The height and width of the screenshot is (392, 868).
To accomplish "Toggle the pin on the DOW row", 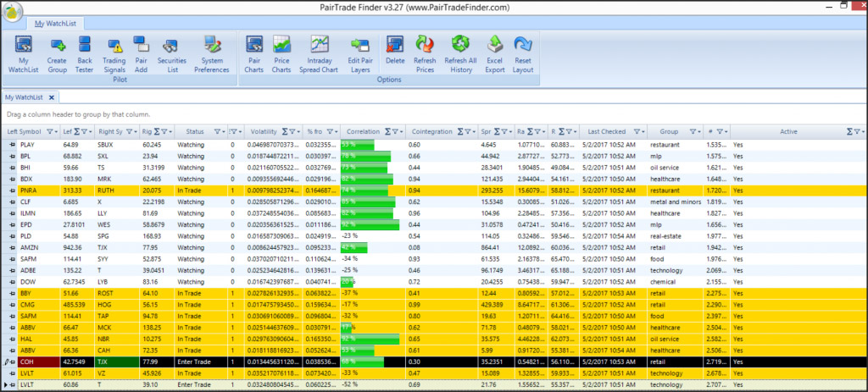I will 13,281.
